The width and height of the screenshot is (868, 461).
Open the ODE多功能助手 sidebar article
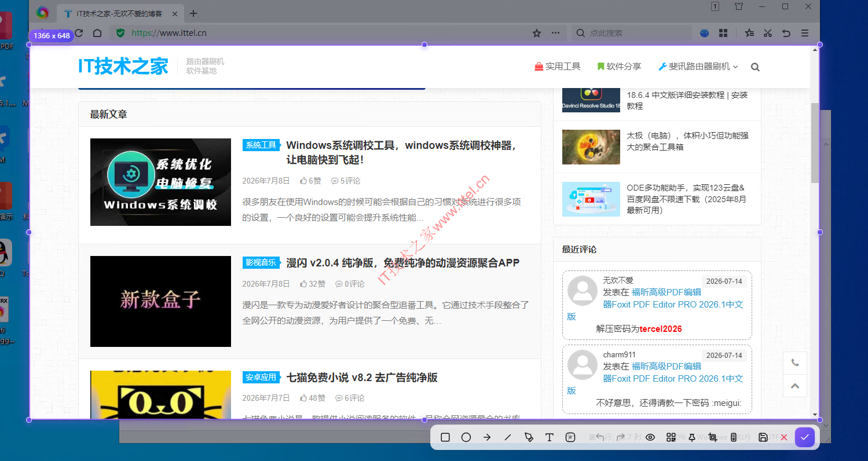pos(687,199)
